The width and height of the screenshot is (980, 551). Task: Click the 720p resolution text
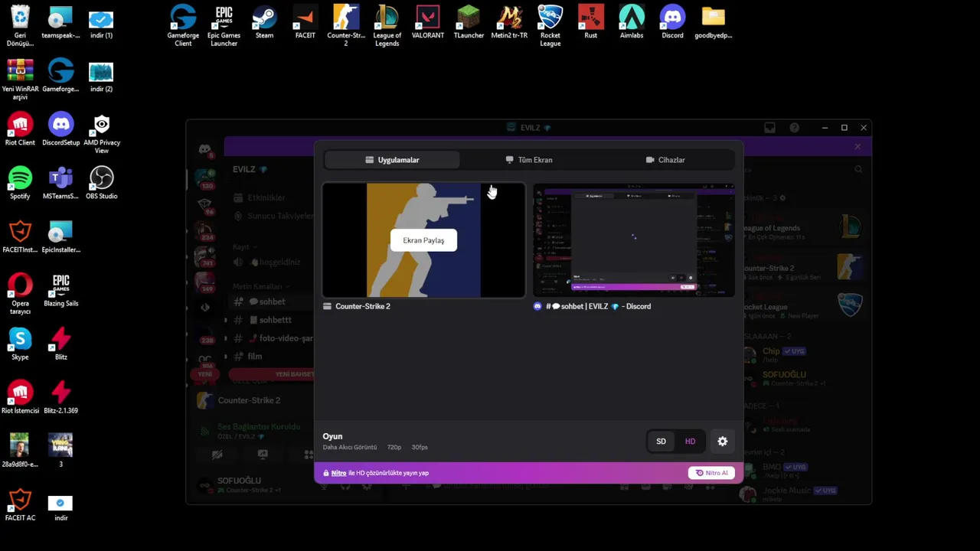tap(394, 447)
